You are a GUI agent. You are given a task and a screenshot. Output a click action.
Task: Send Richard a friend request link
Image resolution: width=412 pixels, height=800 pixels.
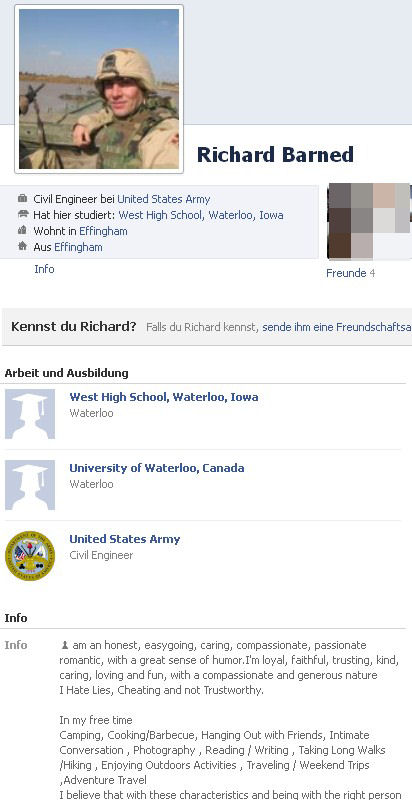click(x=337, y=327)
